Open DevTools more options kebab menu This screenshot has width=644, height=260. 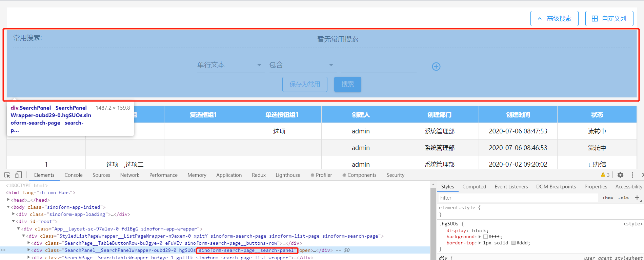point(632,175)
